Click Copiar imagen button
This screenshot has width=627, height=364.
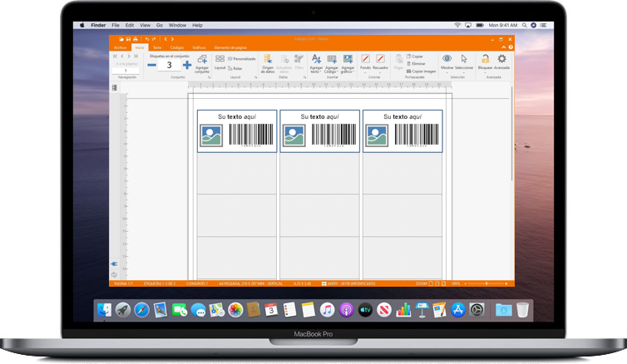[x=421, y=71]
